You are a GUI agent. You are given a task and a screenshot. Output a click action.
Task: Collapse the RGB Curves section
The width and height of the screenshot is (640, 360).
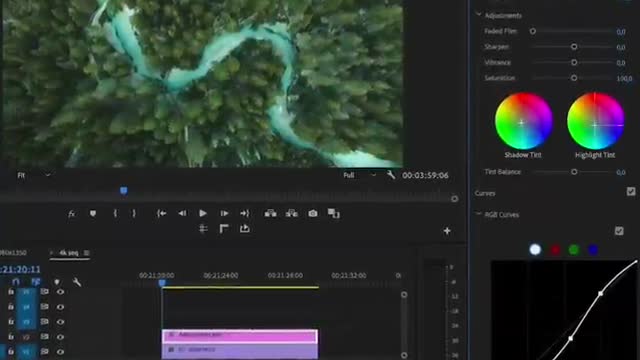pos(478,213)
